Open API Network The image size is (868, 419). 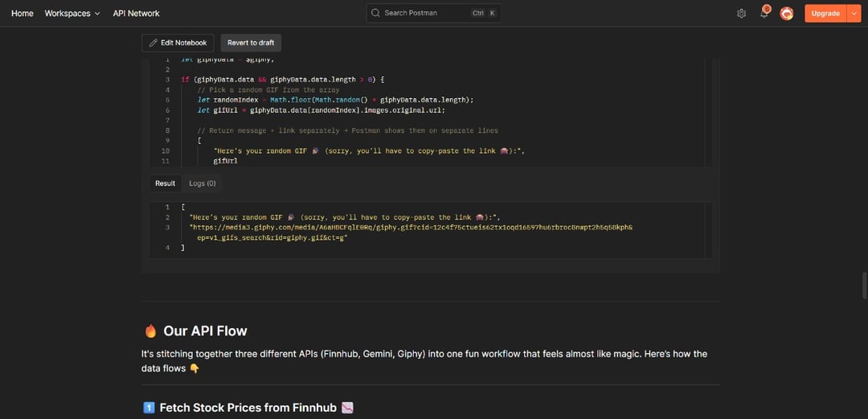click(136, 14)
